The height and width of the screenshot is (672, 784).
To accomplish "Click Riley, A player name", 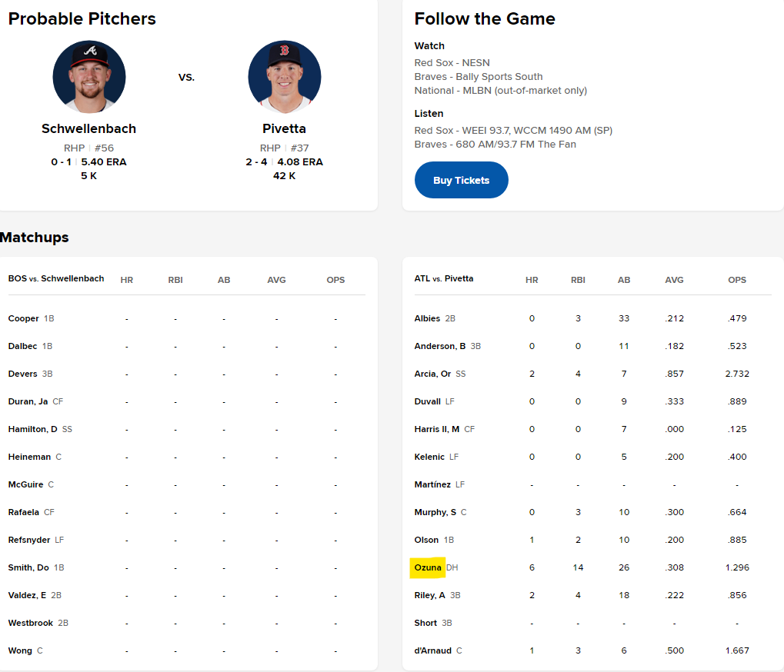I will point(429,595).
